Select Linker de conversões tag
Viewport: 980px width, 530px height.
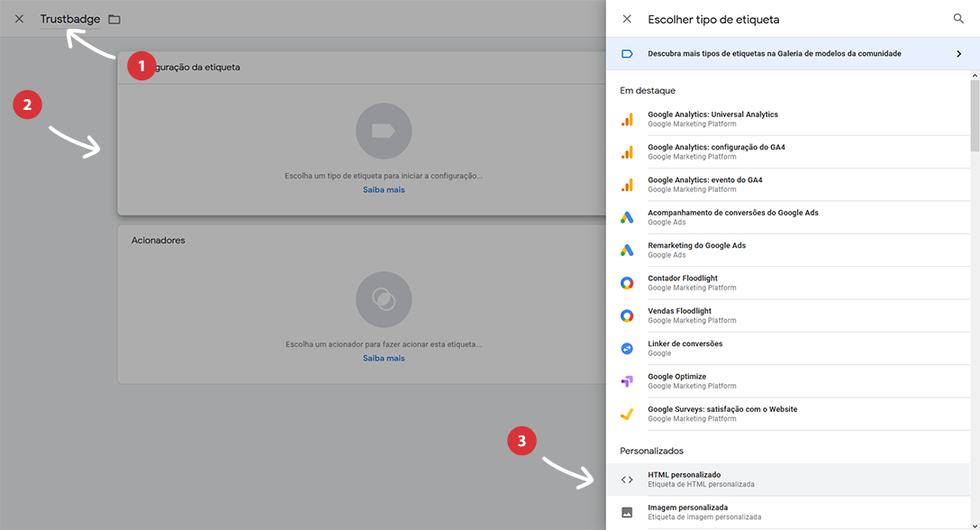[x=787, y=349]
